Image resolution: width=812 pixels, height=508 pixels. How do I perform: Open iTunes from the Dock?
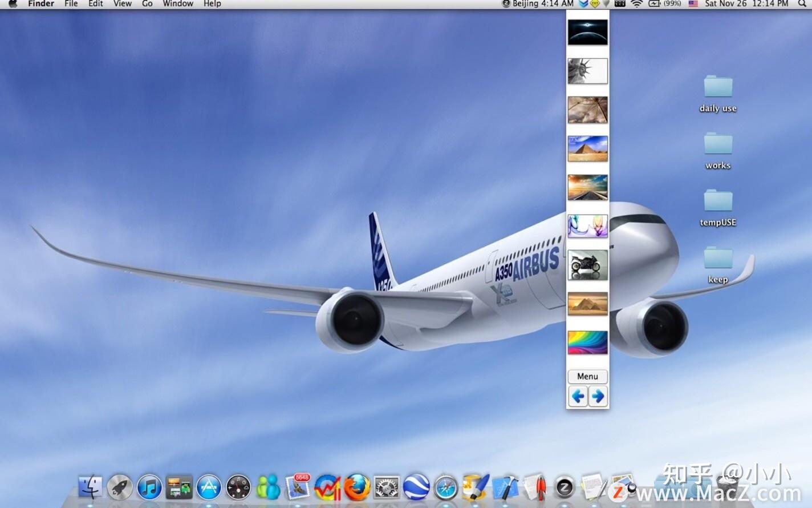coord(149,487)
